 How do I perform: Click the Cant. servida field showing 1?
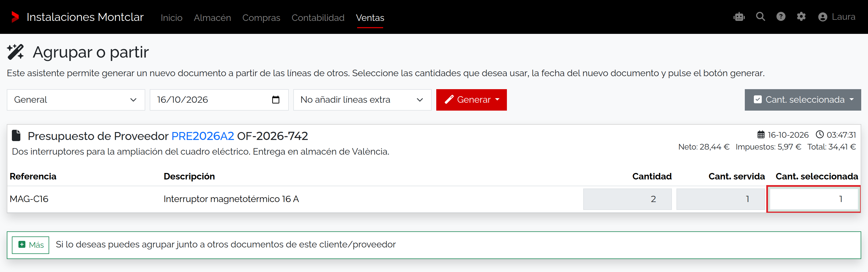(x=721, y=199)
